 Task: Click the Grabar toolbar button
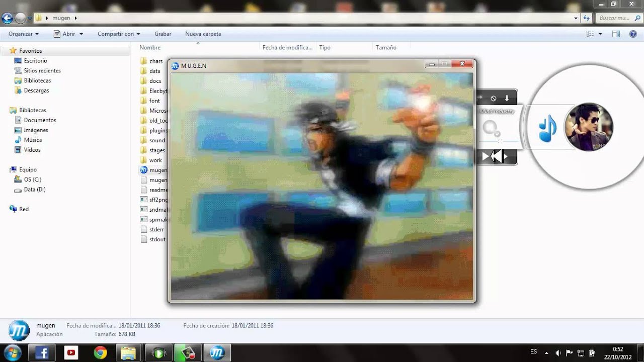[163, 34]
